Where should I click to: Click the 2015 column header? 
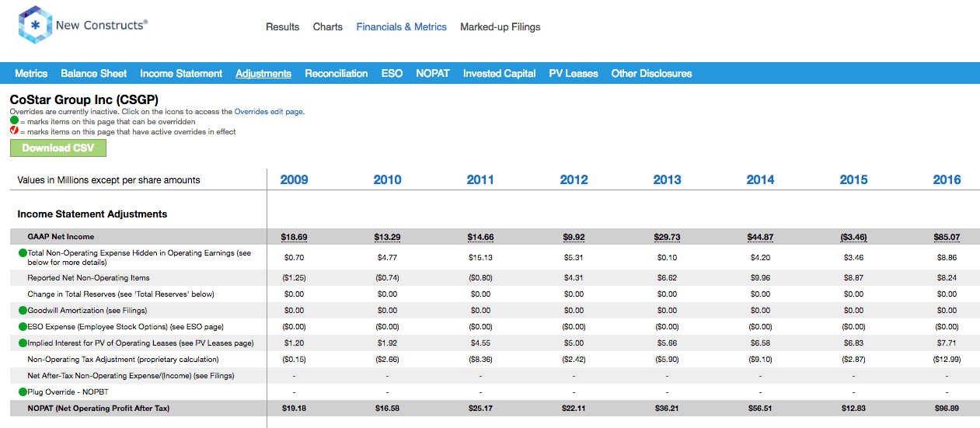tap(853, 179)
